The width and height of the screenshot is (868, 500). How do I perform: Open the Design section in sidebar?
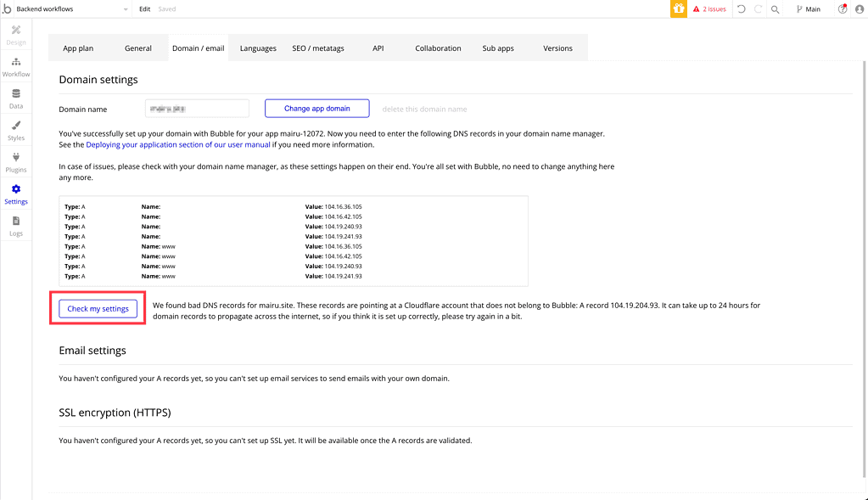click(15, 35)
